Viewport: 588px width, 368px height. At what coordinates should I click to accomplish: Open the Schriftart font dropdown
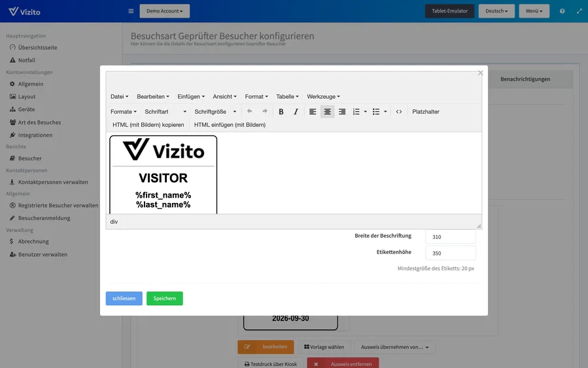pyautogui.click(x=165, y=111)
